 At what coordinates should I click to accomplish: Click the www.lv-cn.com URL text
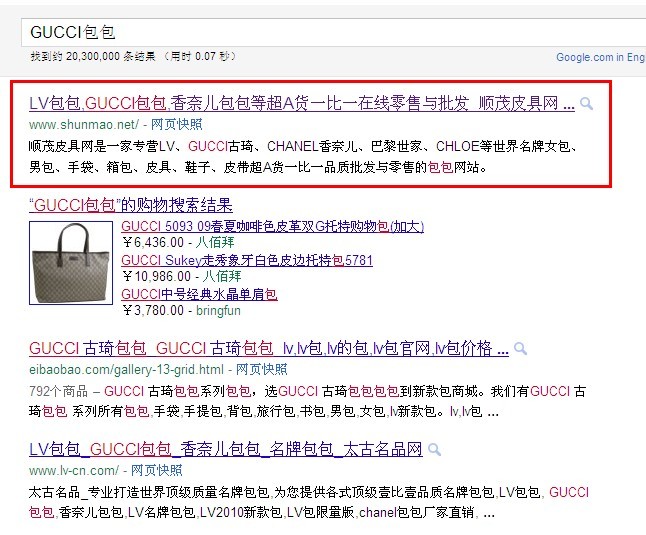(74, 470)
